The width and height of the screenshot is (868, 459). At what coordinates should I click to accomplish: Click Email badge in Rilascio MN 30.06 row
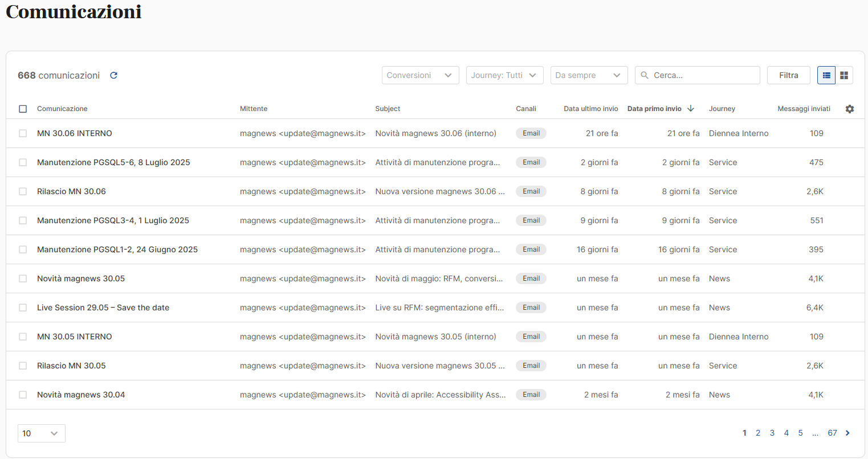[531, 191]
